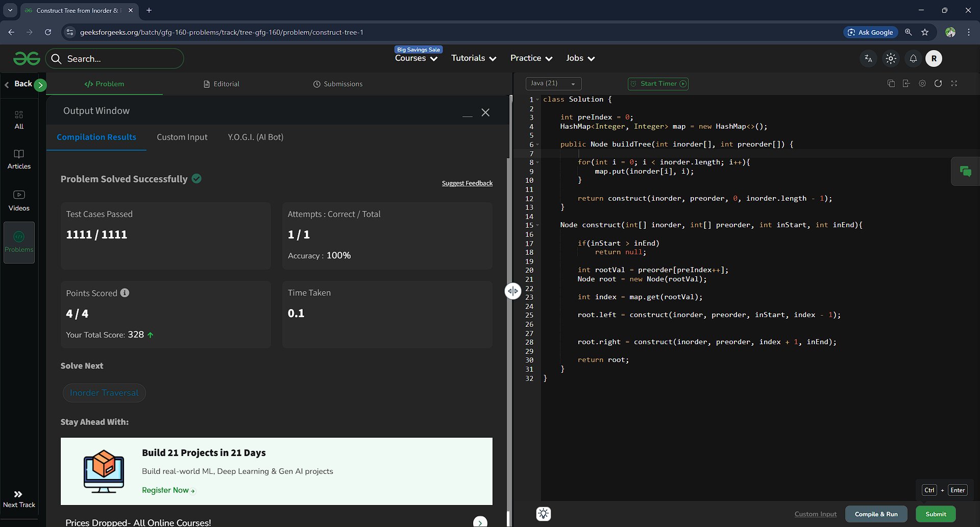Open editor settings gear icon

point(922,84)
